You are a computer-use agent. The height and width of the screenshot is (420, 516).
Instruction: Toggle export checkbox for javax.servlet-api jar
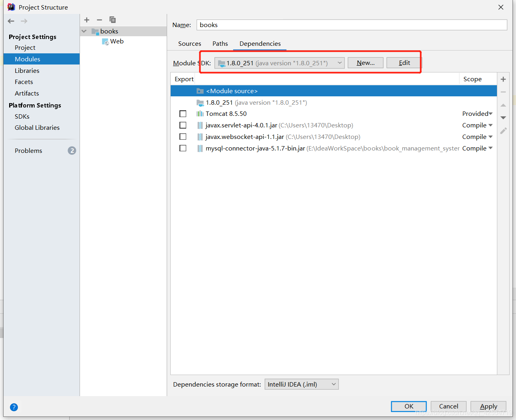183,125
